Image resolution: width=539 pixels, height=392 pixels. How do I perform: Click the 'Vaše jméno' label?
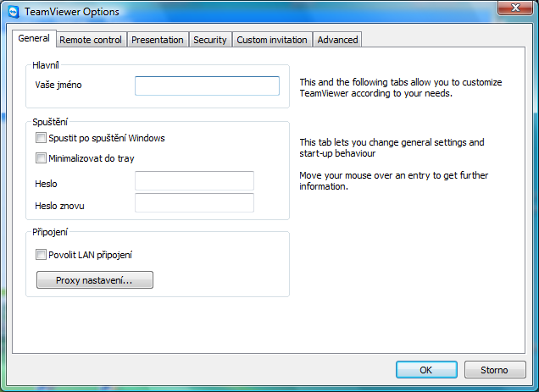point(58,85)
